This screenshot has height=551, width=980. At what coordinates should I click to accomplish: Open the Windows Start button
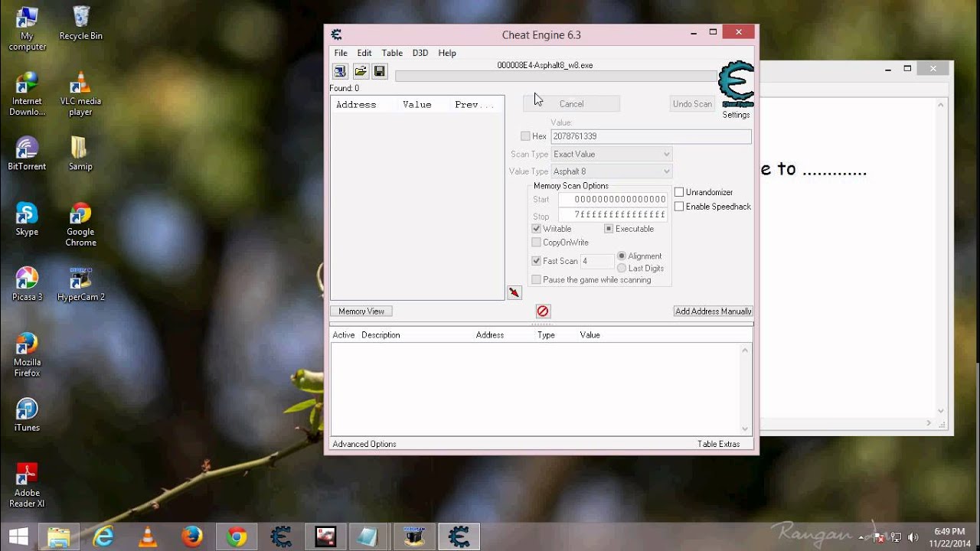(x=18, y=536)
